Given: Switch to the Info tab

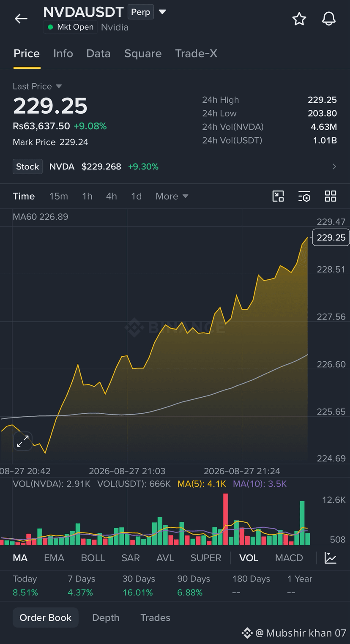Looking at the screenshot, I should click(x=63, y=53).
